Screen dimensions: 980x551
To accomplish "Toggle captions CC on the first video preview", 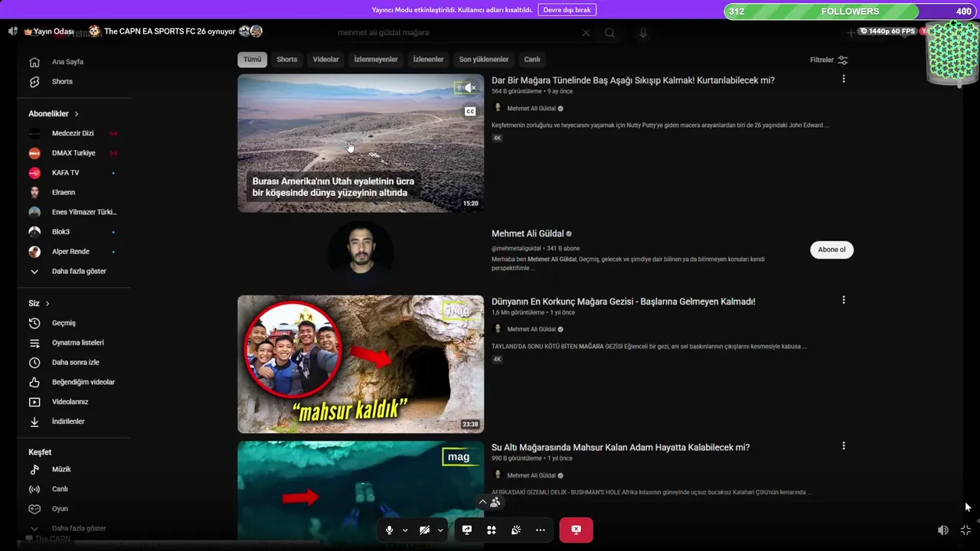I will point(470,112).
